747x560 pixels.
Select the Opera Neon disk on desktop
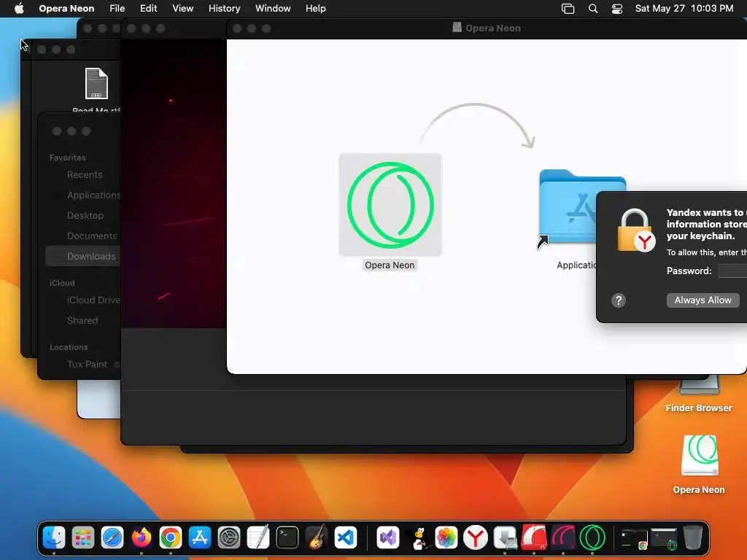[700, 455]
